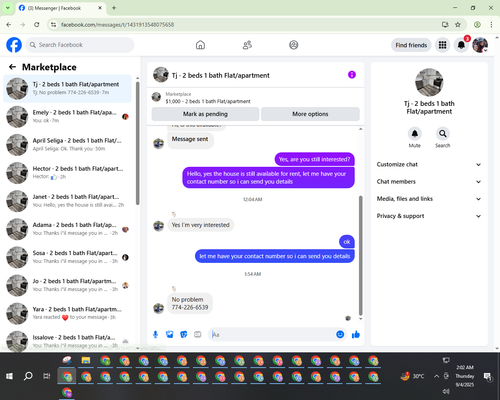Open Windows taskbar search

[28, 376]
